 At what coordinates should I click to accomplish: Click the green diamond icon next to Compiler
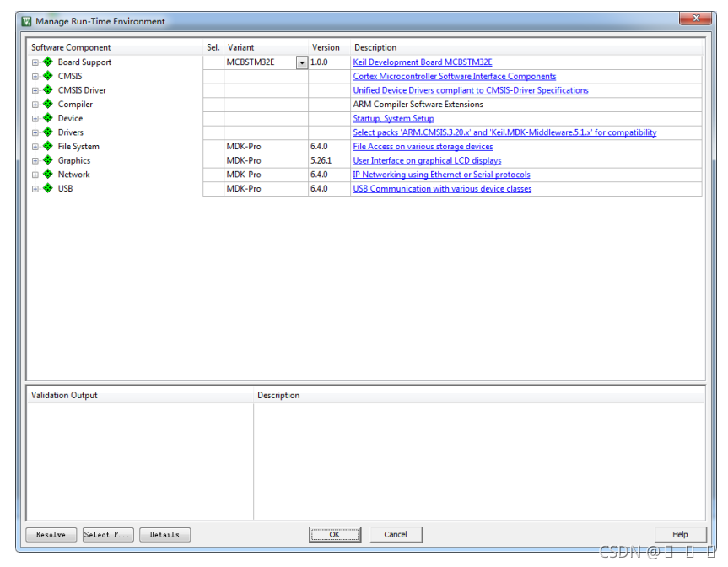[47, 104]
